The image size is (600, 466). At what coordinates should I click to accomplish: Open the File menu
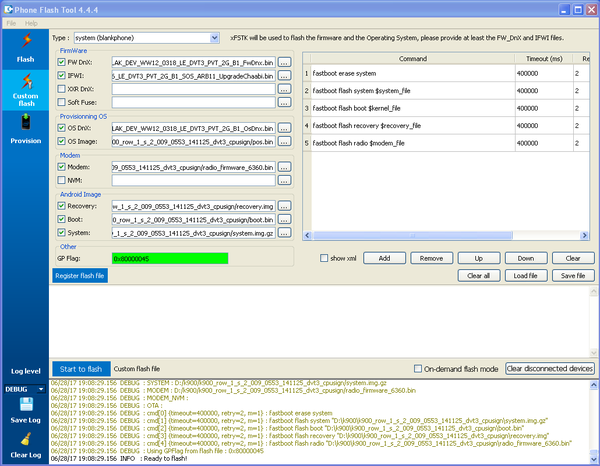click(x=12, y=22)
